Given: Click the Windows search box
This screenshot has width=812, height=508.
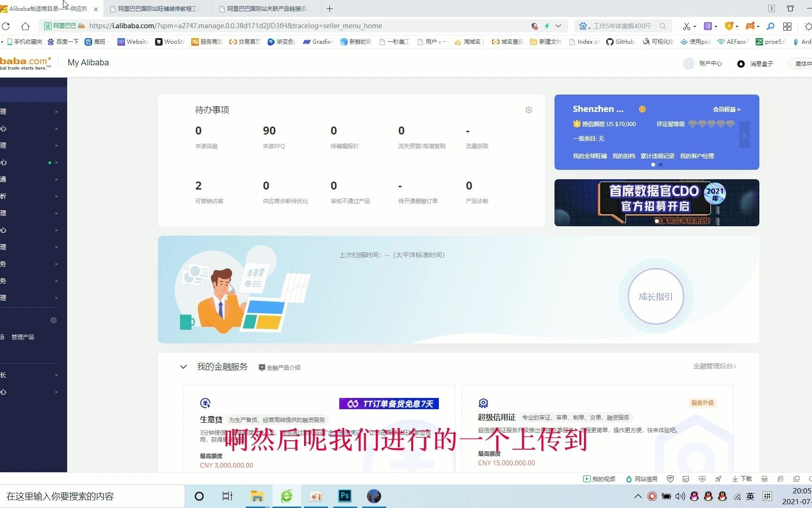Looking at the screenshot, I should click(x=92, y=496).
